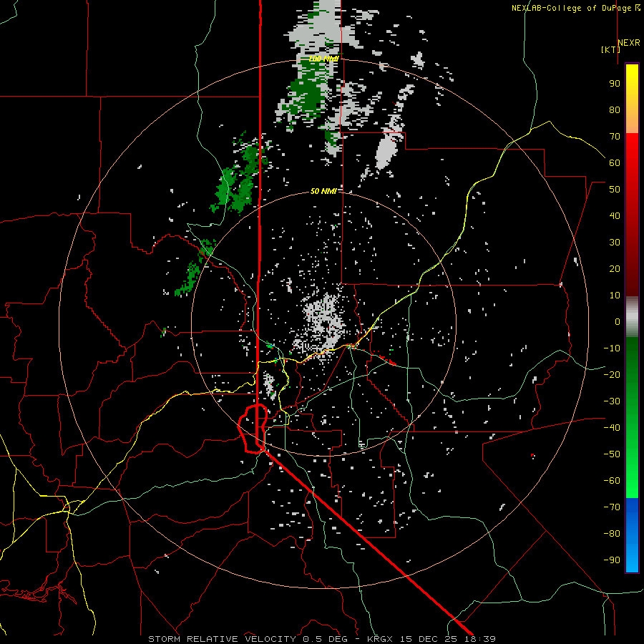Viewport: 644px width, 644px height.
Task: Click the -70 scale value
Action: [612, 507]
